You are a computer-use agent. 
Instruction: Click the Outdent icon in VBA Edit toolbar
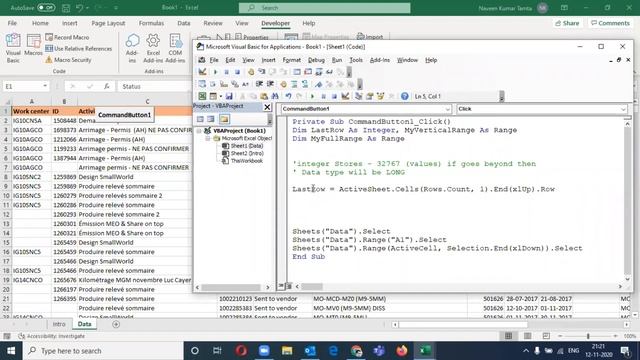(270, 84)
